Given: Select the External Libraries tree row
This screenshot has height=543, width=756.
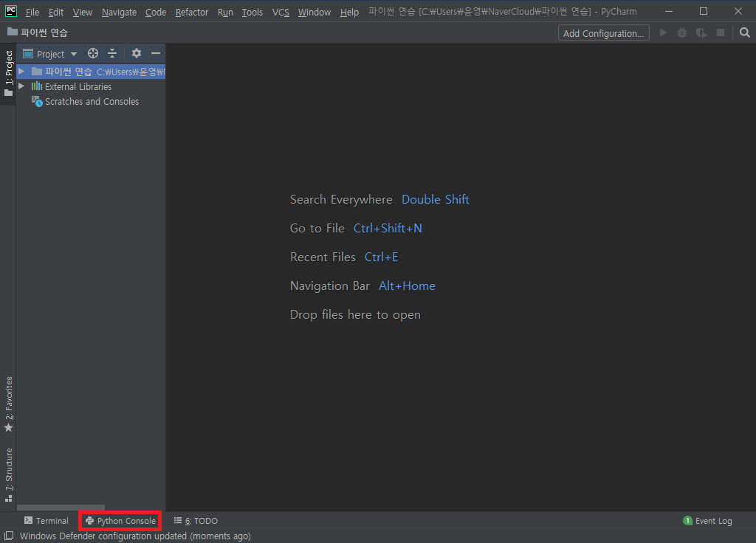Looking at the screenshot, I should coord(91,86).
